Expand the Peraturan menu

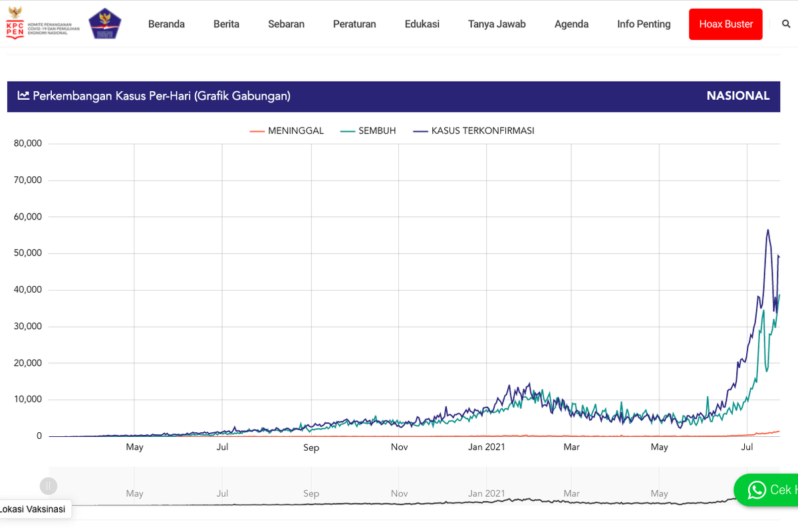click(x=354, y=24)
